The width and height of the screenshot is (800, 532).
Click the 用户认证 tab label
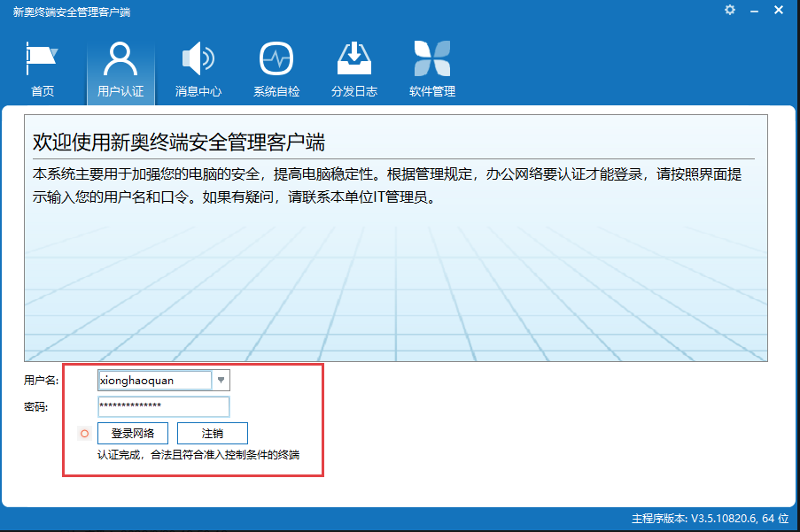pos(120,91)
